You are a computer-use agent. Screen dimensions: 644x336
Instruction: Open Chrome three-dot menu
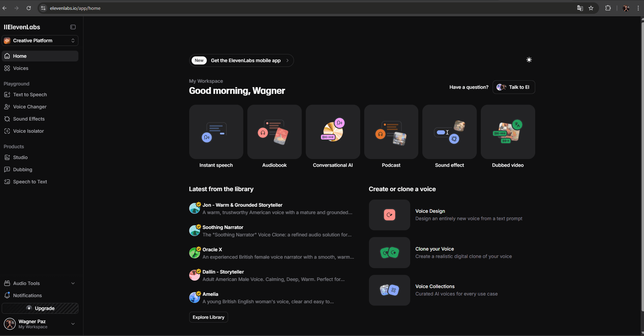(x=638, y=8)
